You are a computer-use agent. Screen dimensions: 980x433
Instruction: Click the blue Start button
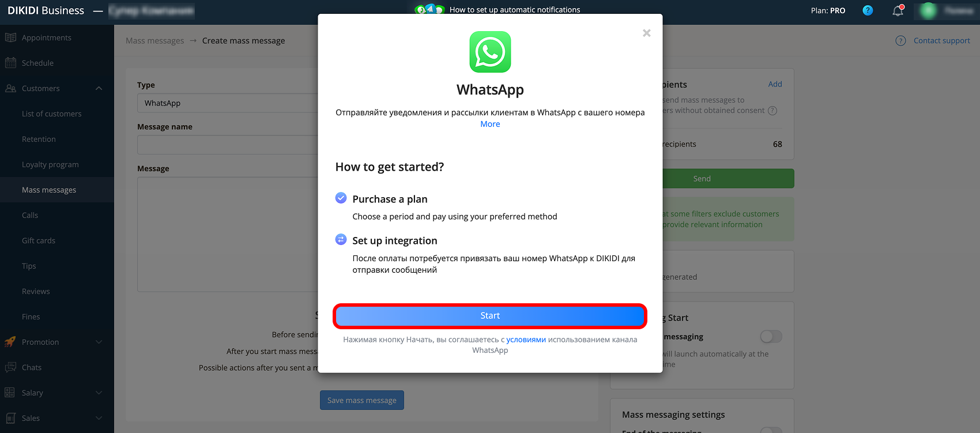[x=490, y=316]
